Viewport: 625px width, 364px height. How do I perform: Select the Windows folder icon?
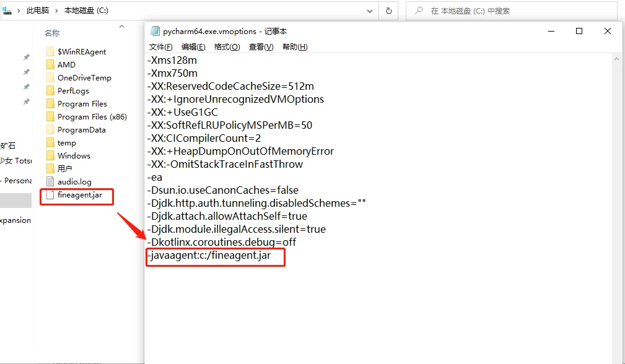click(50, 156)
